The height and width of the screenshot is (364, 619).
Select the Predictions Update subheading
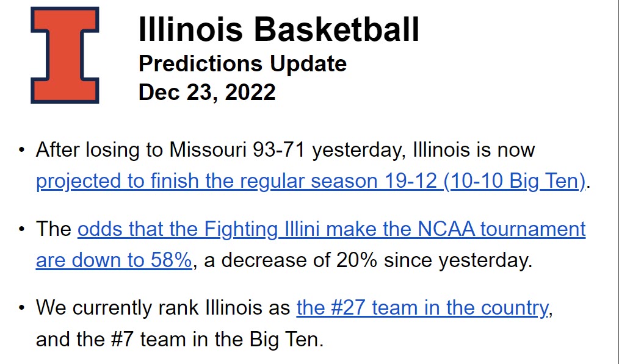coord(242,63)
